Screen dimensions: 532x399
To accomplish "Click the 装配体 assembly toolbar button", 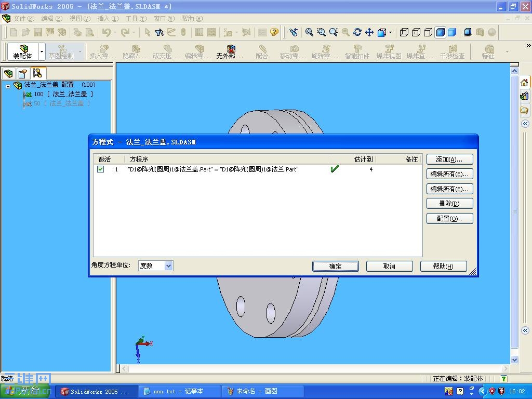I will (23, 51).
